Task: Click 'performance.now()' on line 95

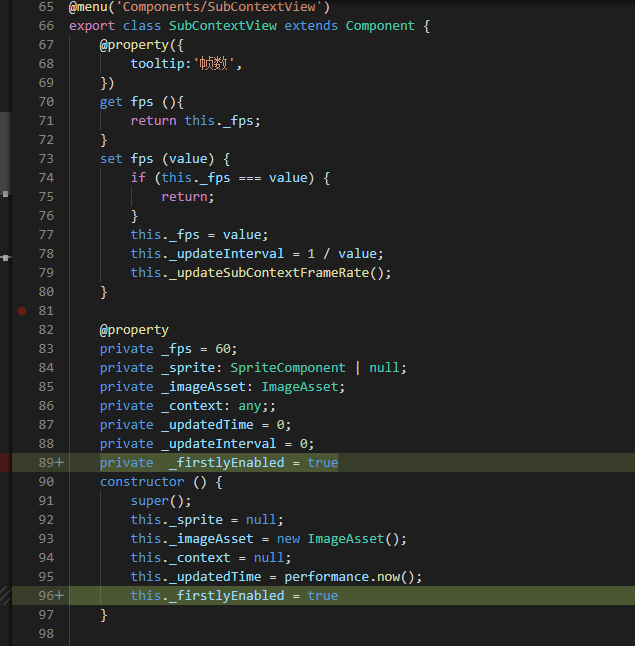Action: tap(349, 577)
